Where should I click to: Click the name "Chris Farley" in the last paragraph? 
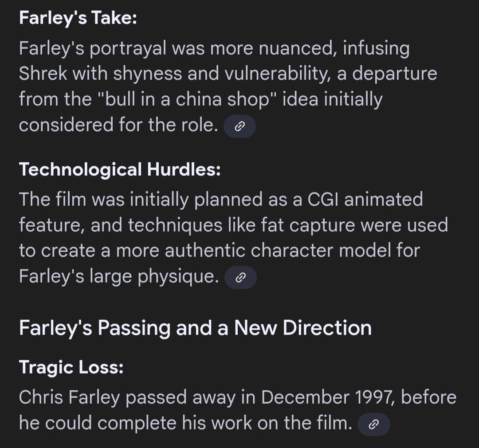coord(69,397)
